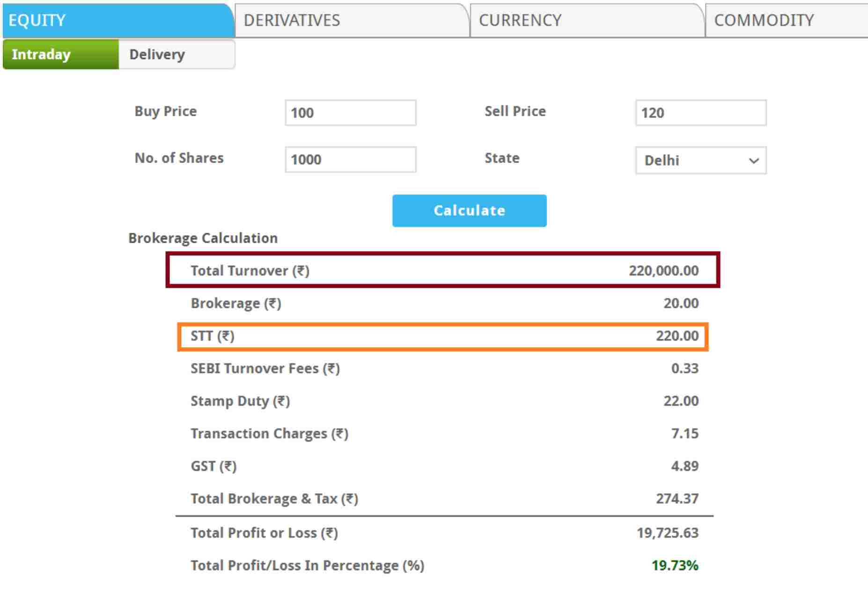Go to the COMMODITY tab
Image resolution: width=868 pixels, height=594 pixels.
click(x=787, y=21)
